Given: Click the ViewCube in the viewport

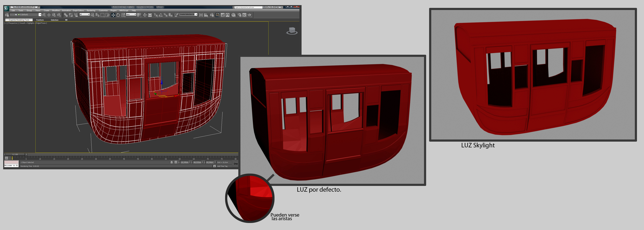Looking at the screenshot, I should click(292, 31).
